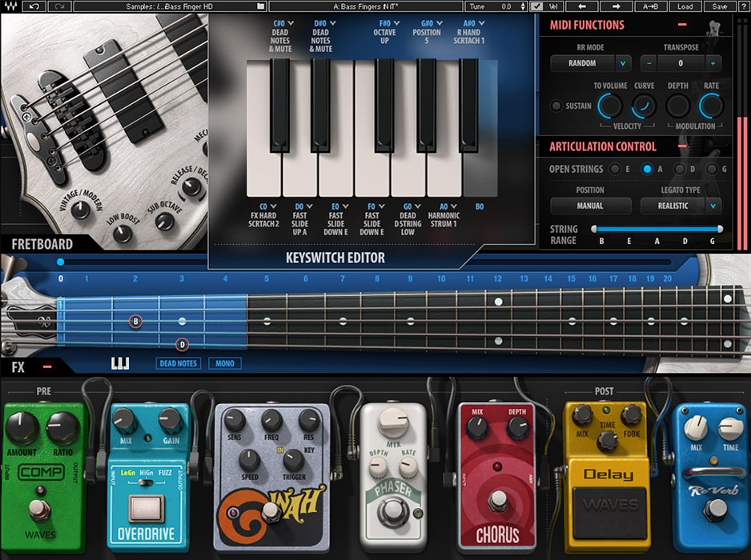Click the Waves logo in the top toolbar

click(11, 6)
